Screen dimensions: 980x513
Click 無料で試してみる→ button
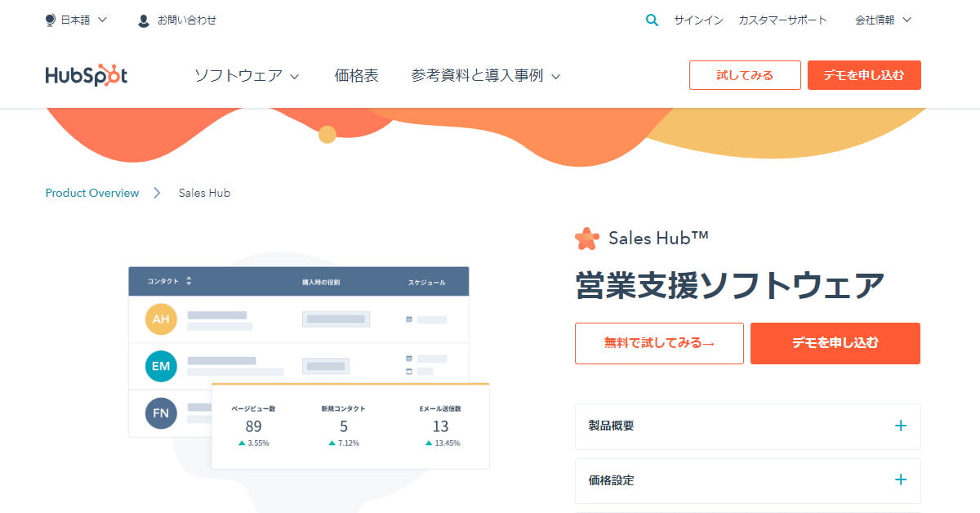[x=659, y=343]
